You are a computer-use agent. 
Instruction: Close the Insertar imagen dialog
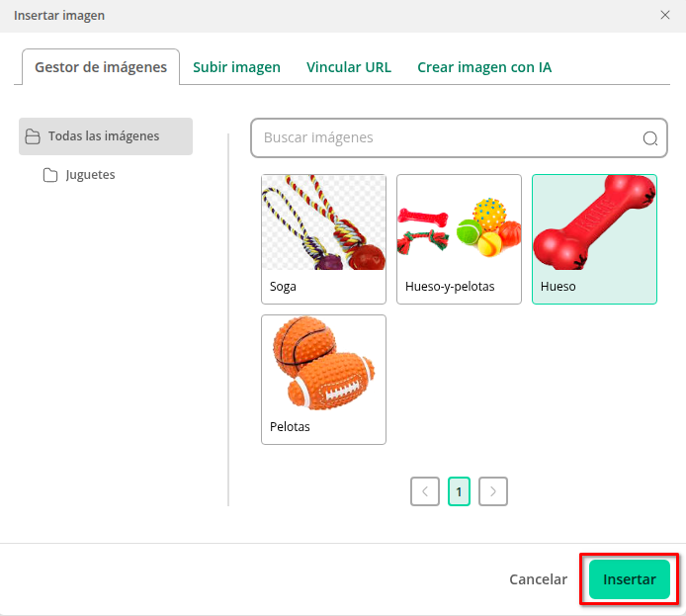[665, 15]
